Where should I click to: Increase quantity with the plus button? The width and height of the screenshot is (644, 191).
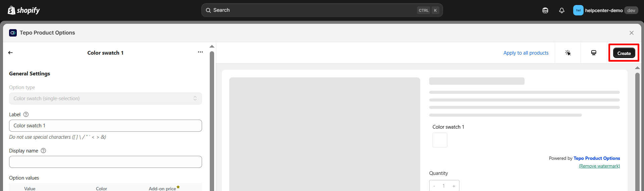tap(454, 186)
